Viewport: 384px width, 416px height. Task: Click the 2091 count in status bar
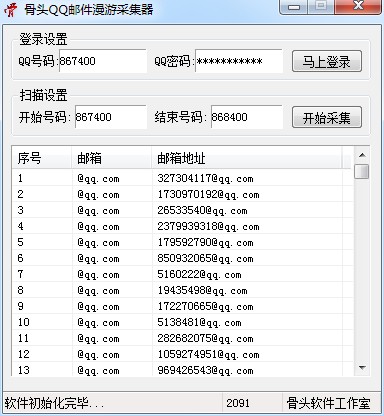pos(238,403)
